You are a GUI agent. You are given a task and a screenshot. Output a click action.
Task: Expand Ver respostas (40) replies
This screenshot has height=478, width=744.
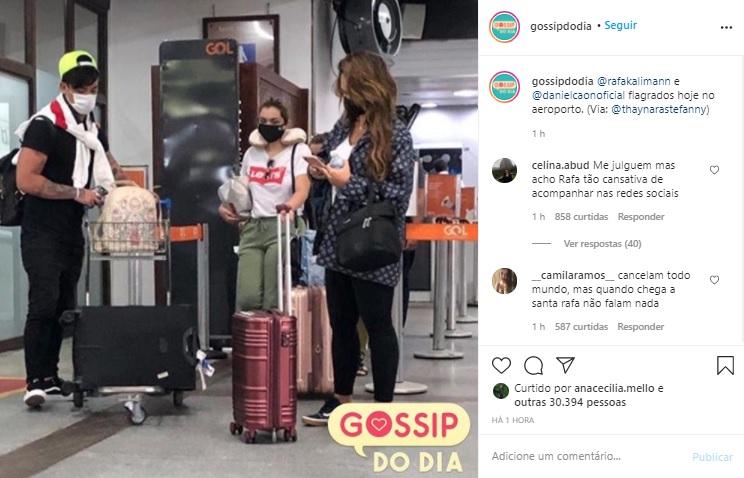point(602,244)
